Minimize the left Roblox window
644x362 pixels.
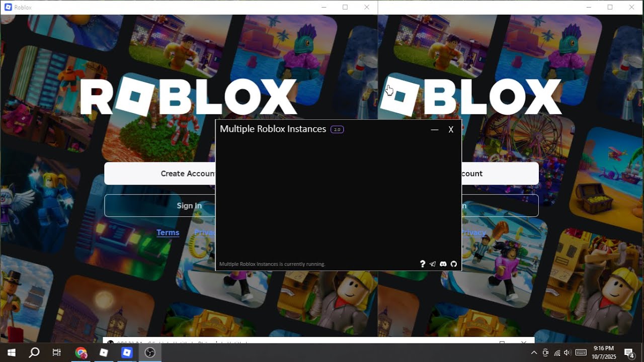324,7
